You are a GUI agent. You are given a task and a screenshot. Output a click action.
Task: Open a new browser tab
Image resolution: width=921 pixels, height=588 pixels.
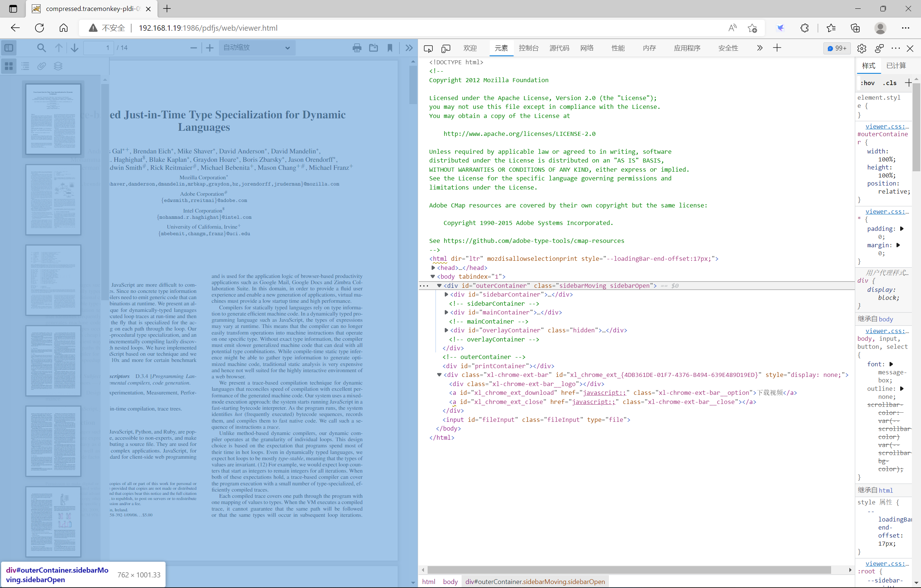[167, 9]
